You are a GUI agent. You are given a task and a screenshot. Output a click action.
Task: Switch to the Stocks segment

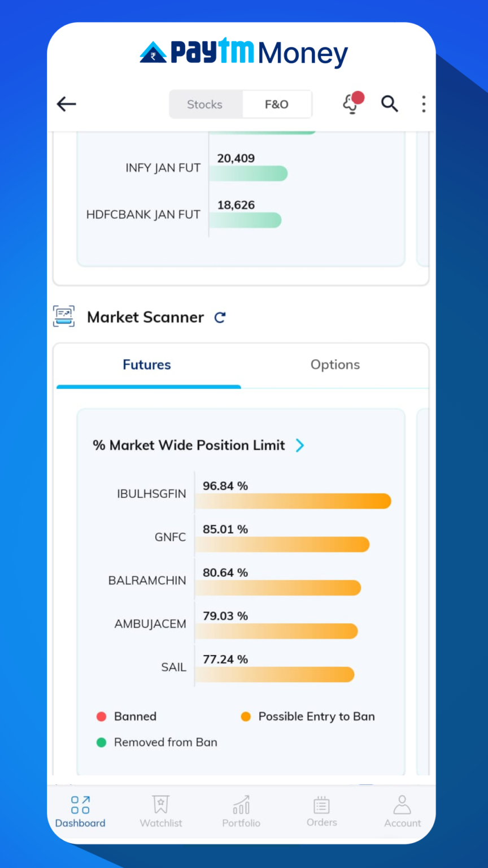(x=204, y=104)
